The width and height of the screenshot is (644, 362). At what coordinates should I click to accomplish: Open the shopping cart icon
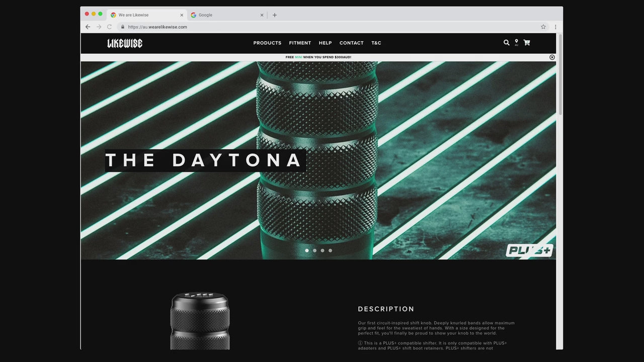[x=526, y=43]
